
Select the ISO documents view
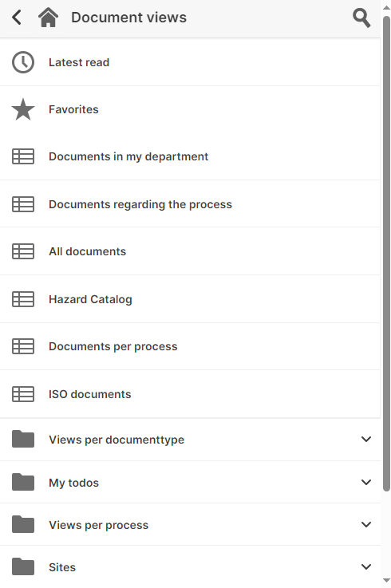click(190, 394)
